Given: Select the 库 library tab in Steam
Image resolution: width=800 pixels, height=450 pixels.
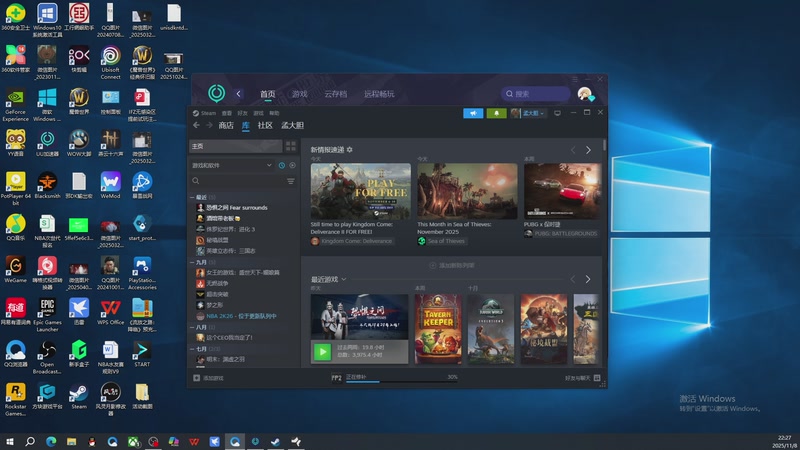Looking at the screenshot, I should [x=245, y=126].
